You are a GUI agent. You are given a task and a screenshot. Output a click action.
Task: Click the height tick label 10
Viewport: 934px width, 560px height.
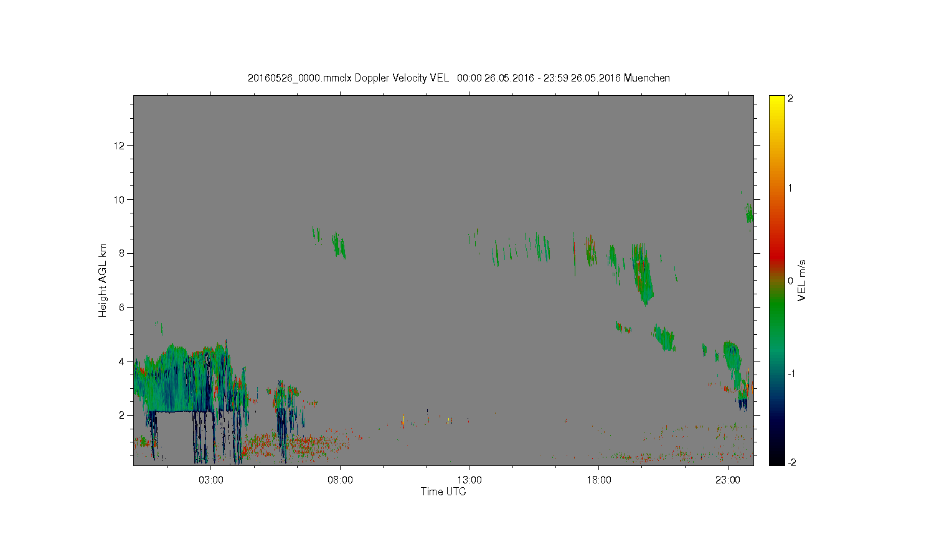(x=120, y=200)
